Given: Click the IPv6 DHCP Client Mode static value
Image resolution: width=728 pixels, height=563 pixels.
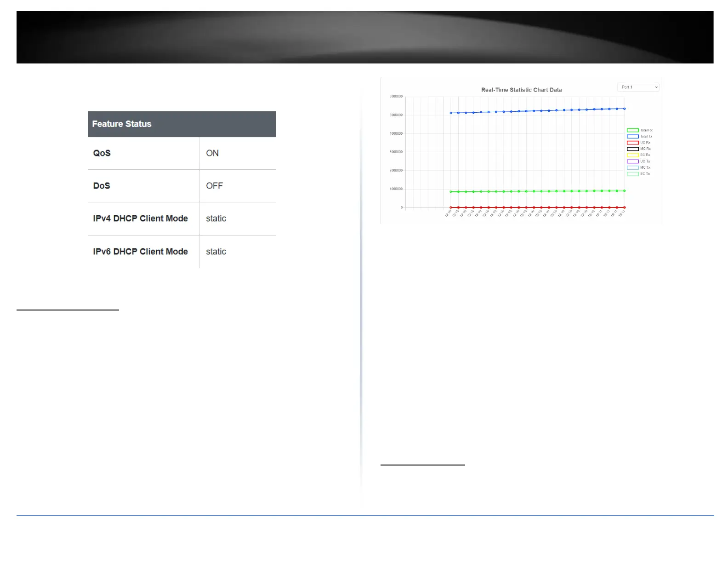Looking at the screenshot, I should tap(216, 252).
